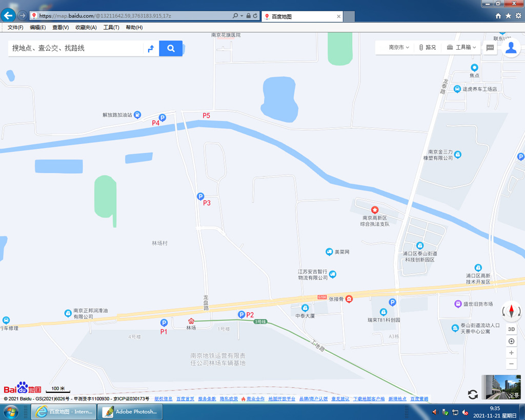
Task: Click the browser back arrow button
Action: tap(8, 15)
